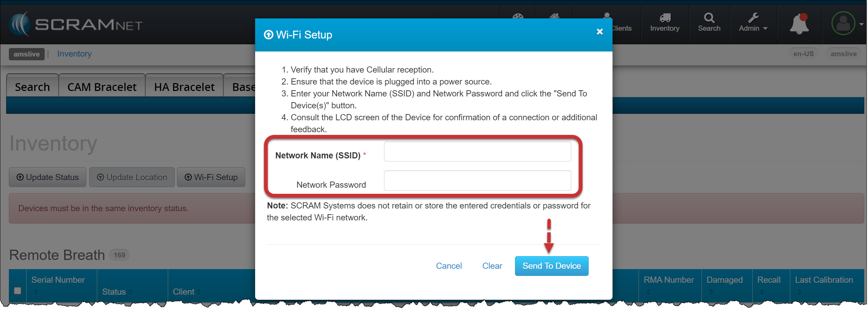Viewport: 868px width, 311px height.
Task: Click the SCRAMNET logo
Action: pyautogui.click(x=76, y=24)
